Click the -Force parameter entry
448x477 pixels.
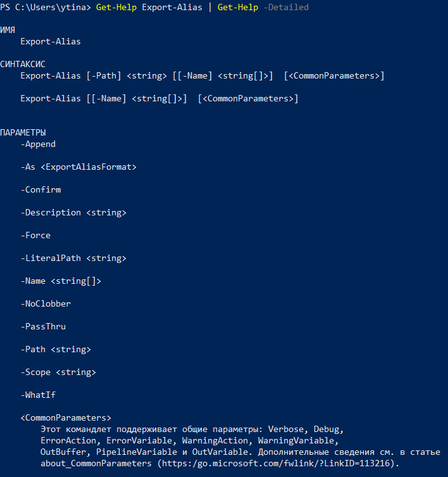click(x=35, y=235)
